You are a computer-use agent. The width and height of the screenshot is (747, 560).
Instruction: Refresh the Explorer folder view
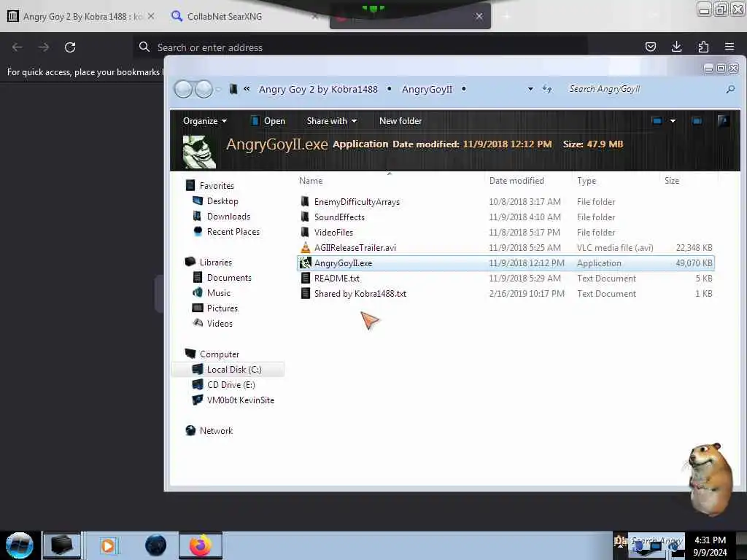pos(547,89)
